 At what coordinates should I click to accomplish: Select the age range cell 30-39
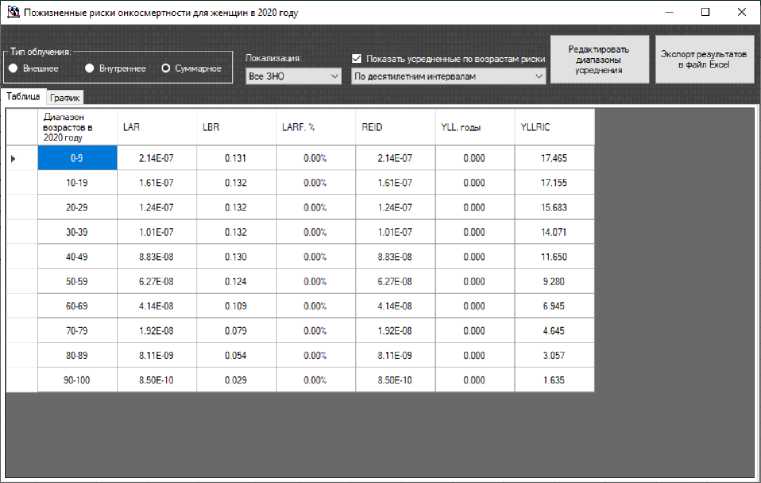pyautogui.click(x=77, y=232)
